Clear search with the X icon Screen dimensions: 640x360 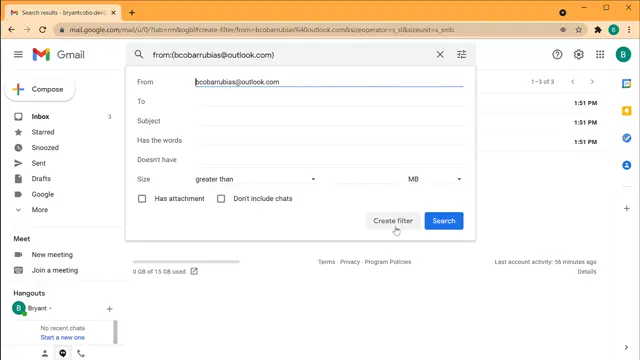(x=440, y=54)
